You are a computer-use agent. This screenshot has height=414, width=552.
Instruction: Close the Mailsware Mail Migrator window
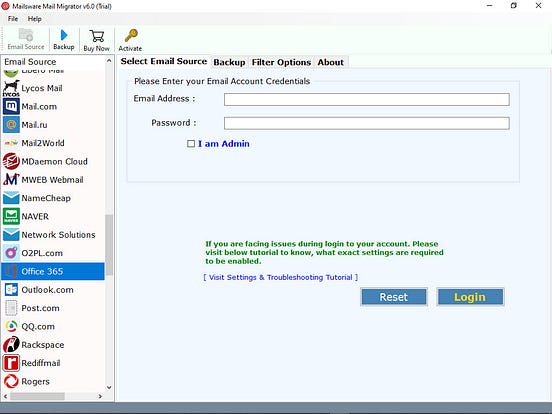click(x=538, y=6)
